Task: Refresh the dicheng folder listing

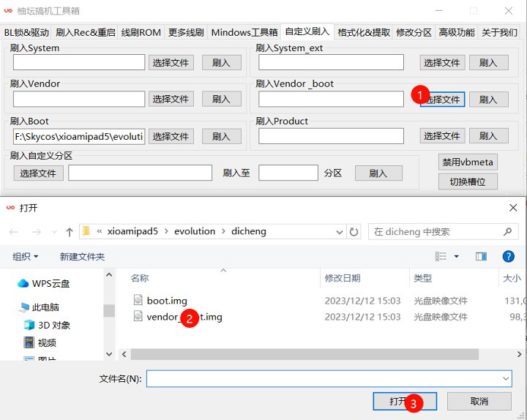Action: coord(354,231)
